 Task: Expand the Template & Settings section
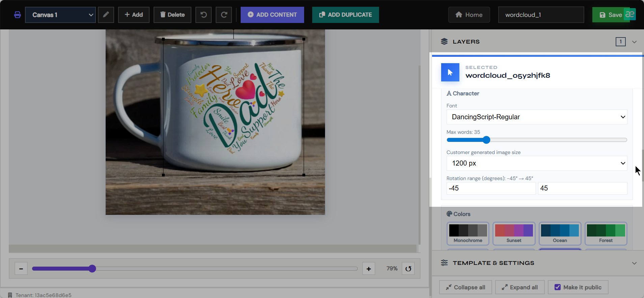(x=538, y=263)
